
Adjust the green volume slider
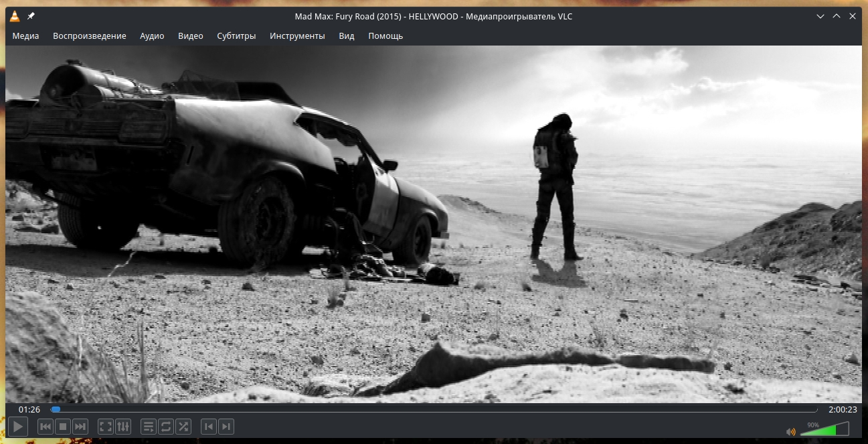click(824, 429)
